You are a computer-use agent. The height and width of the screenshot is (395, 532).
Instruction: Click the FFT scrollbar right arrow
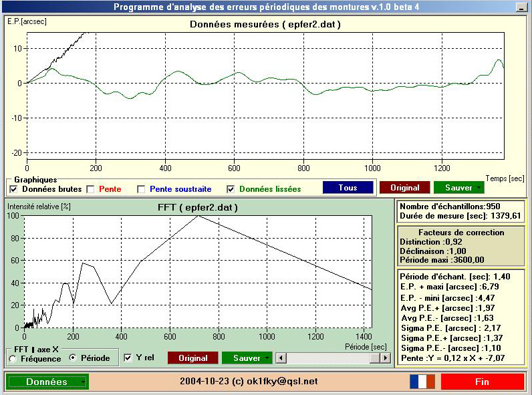386,358
